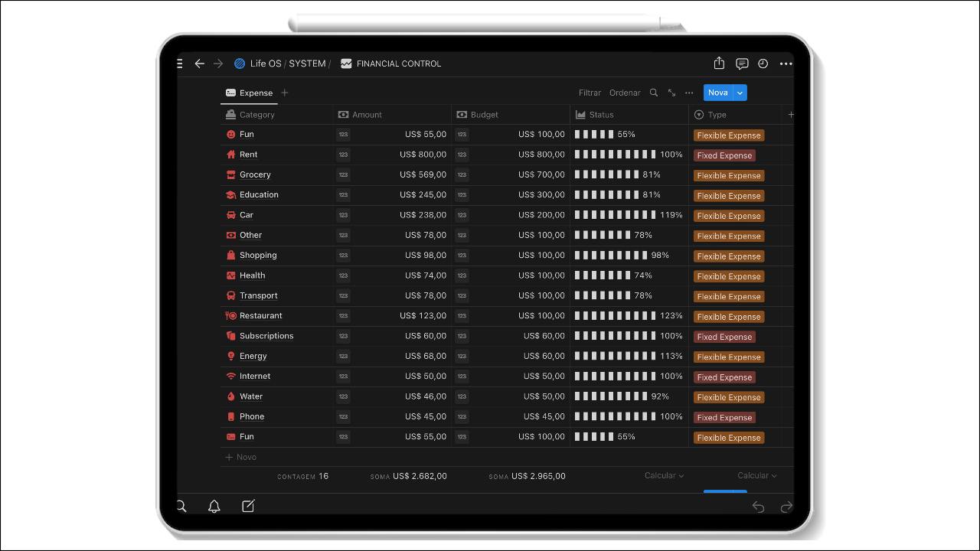Viewport: 980px width, 551px height.
Task: Click Flexible Expense tag for Grocery
Action: (729, 176)
